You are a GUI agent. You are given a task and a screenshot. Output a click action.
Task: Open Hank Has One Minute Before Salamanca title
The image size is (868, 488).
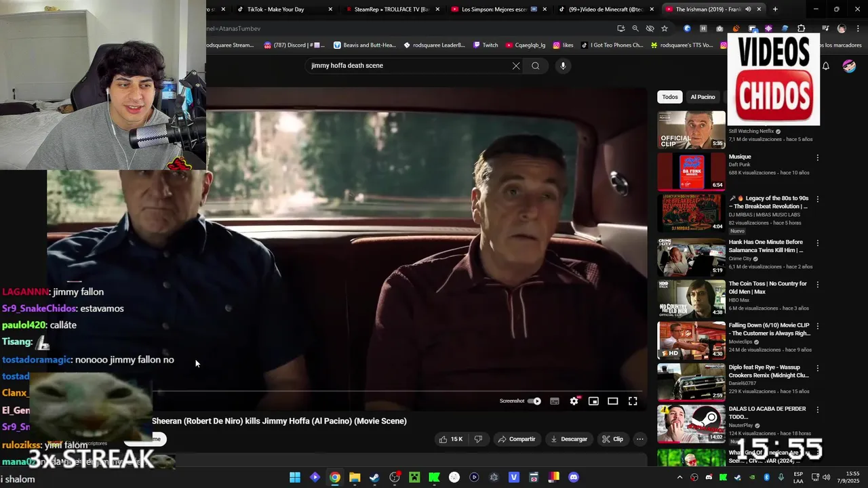(x=766, y=246)
